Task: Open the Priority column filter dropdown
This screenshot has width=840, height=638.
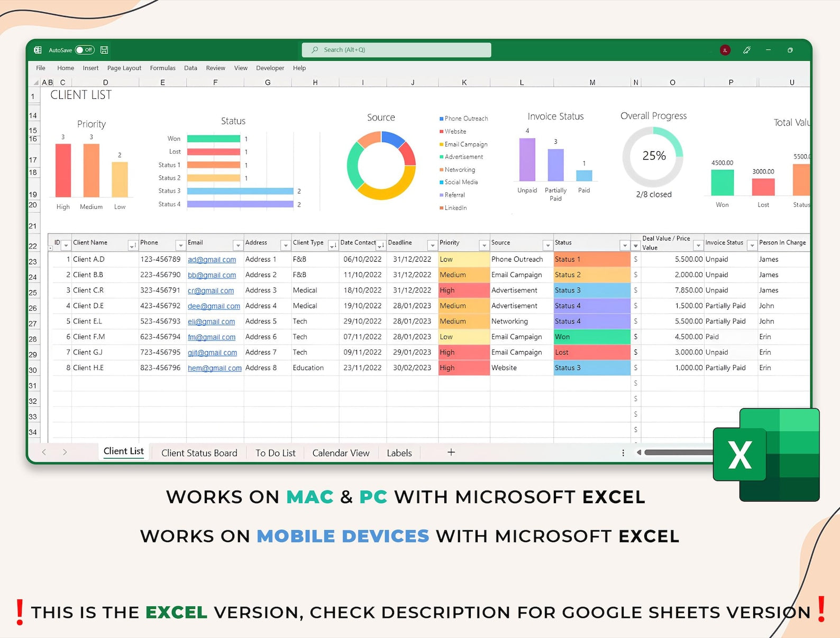Action: [483, 245]
